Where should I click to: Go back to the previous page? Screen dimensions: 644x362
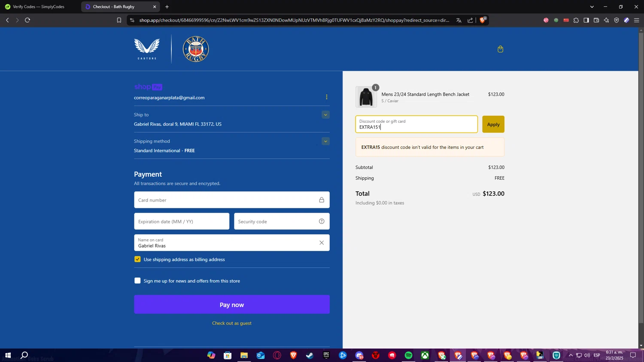(x=7, y=20)
